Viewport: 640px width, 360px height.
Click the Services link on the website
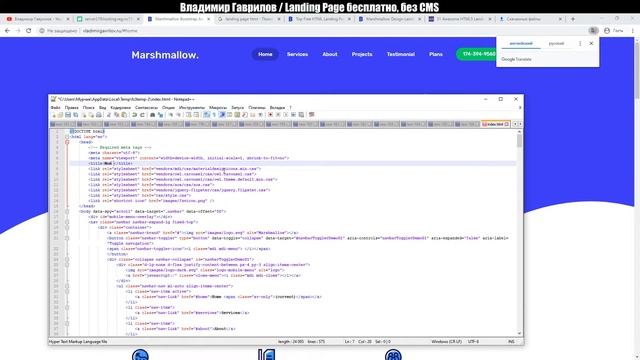coord(297,54)
